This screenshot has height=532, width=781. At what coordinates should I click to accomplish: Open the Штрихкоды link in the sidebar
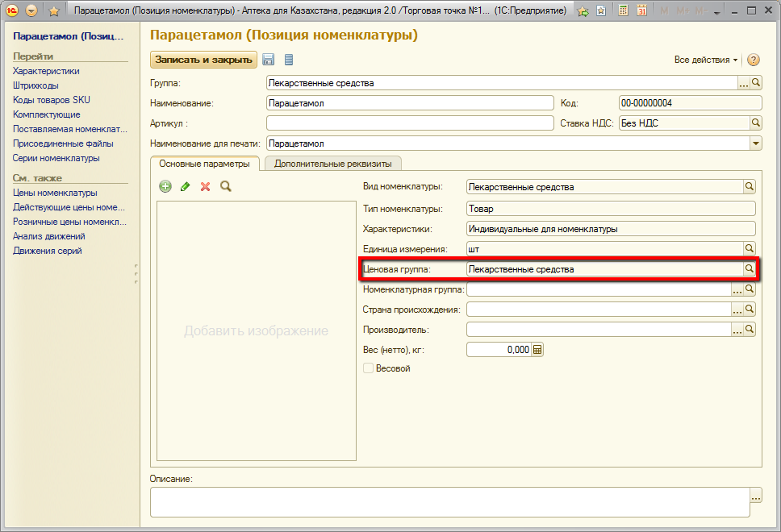35,85
